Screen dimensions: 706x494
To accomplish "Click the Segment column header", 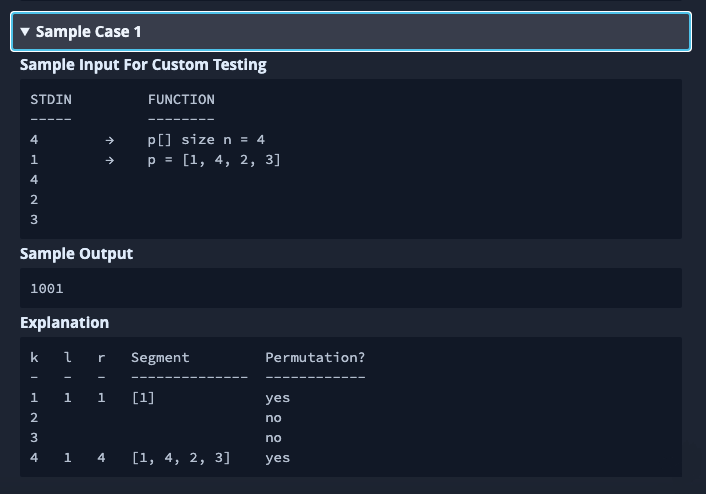I will (160, 358).
